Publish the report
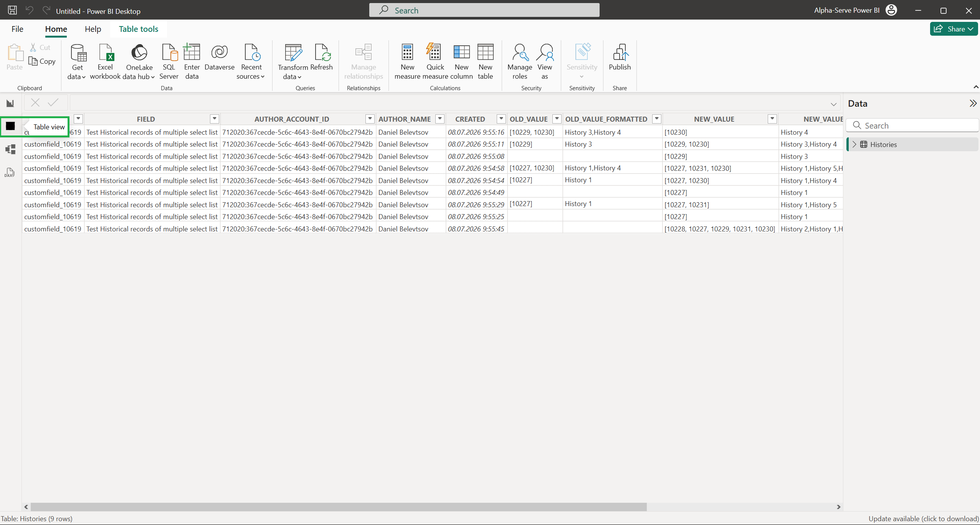 click(620, 58)
